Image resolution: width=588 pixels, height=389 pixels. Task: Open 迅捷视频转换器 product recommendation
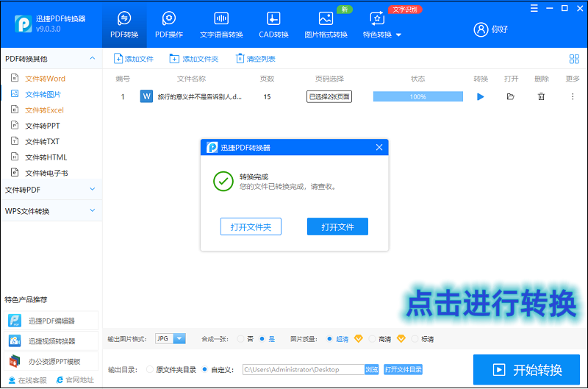tap(51, 340)
